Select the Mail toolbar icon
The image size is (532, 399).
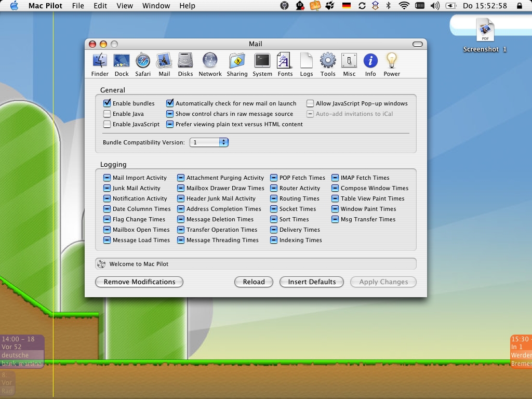[164, 65]
